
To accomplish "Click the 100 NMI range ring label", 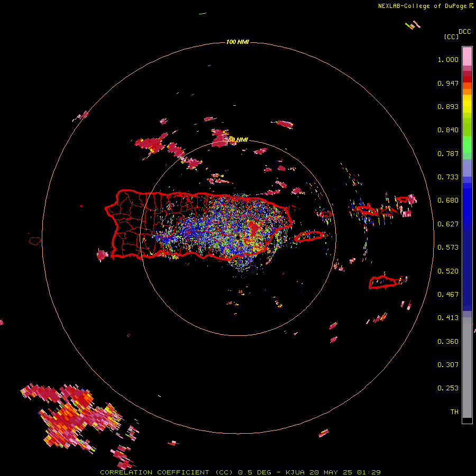I will tap(237, 42).
